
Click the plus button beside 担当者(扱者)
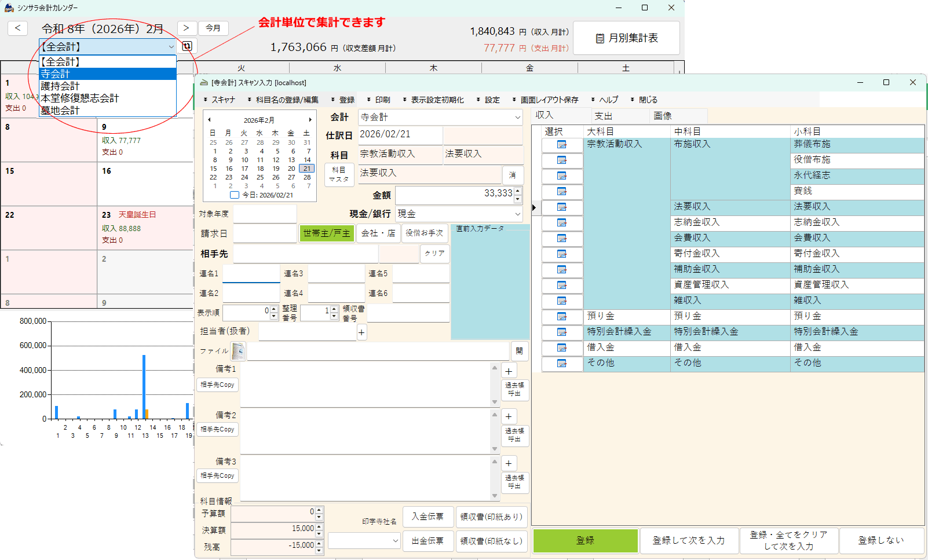pos(361,332)
